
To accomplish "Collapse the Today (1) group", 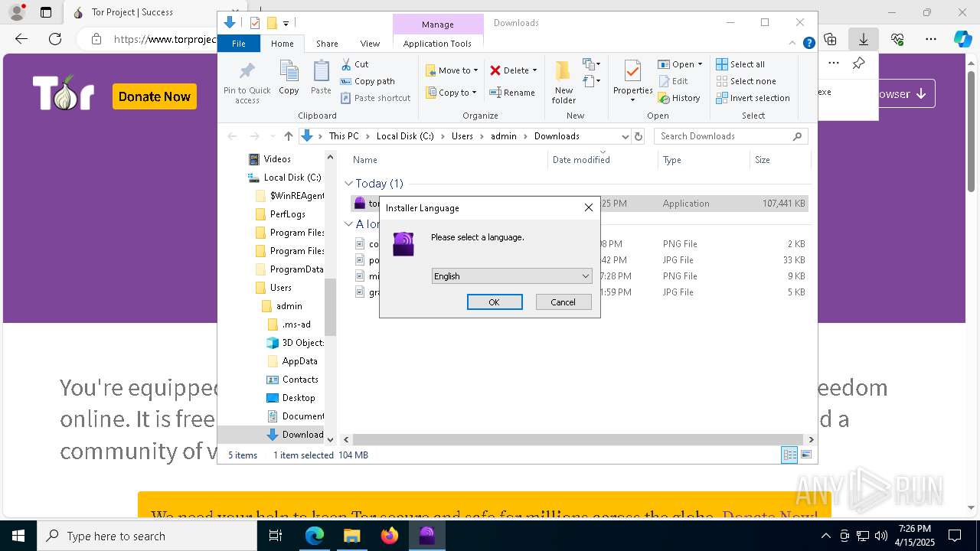I will tap(348, 184).
